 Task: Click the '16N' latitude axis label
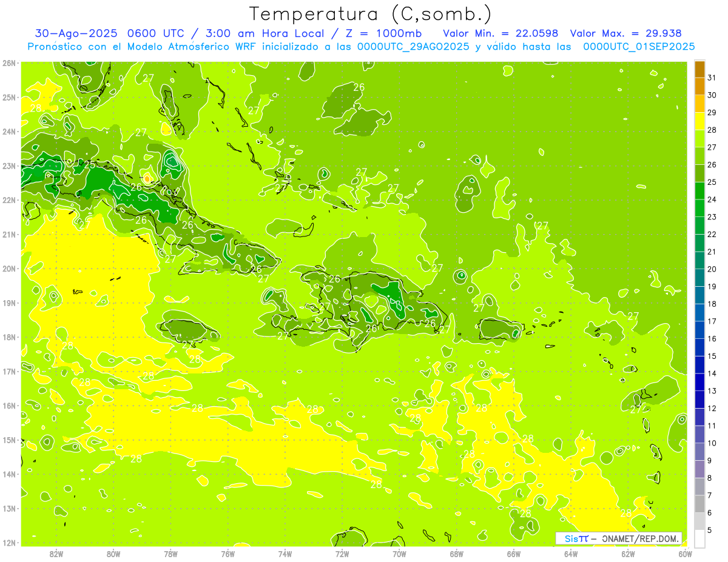9,406
